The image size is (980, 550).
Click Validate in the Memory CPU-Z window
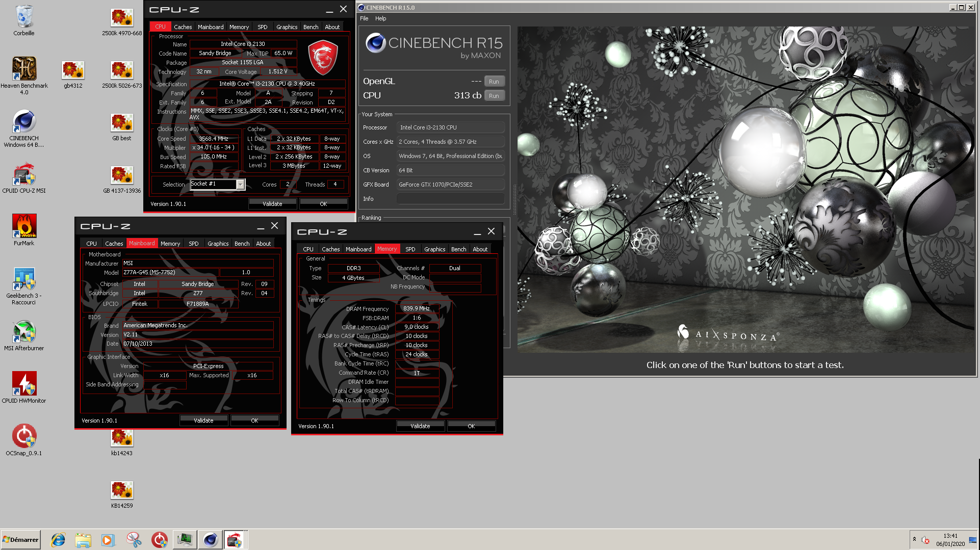tap(420, 426)
